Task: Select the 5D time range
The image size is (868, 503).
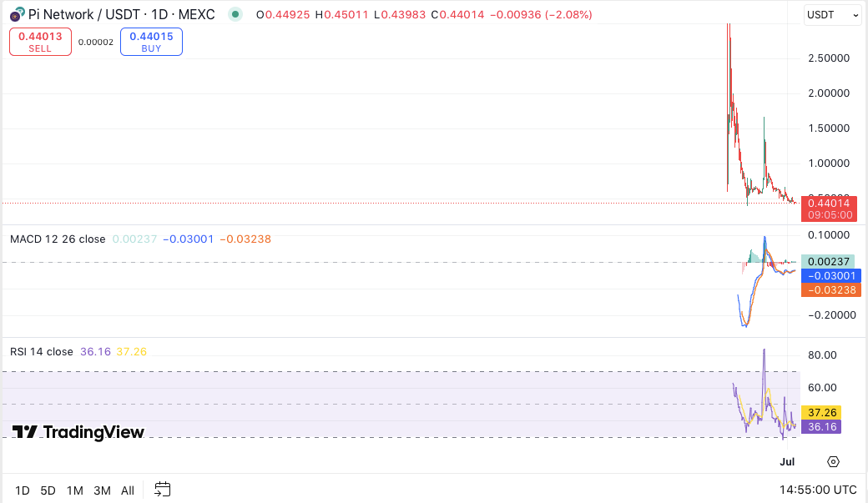Action: [x=48, y=490]
